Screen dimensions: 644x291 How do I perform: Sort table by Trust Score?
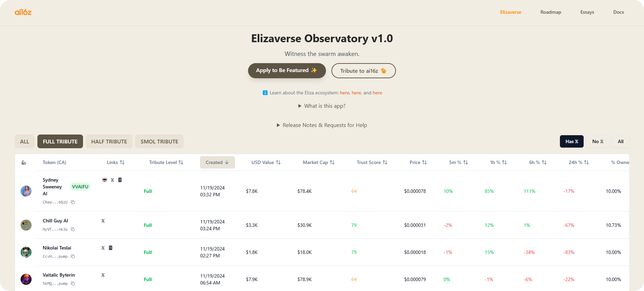point(372,162)
